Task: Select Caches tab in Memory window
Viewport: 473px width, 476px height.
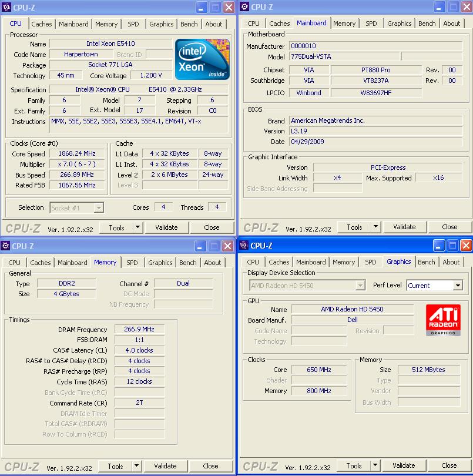Action: click(x=41, y=263)
